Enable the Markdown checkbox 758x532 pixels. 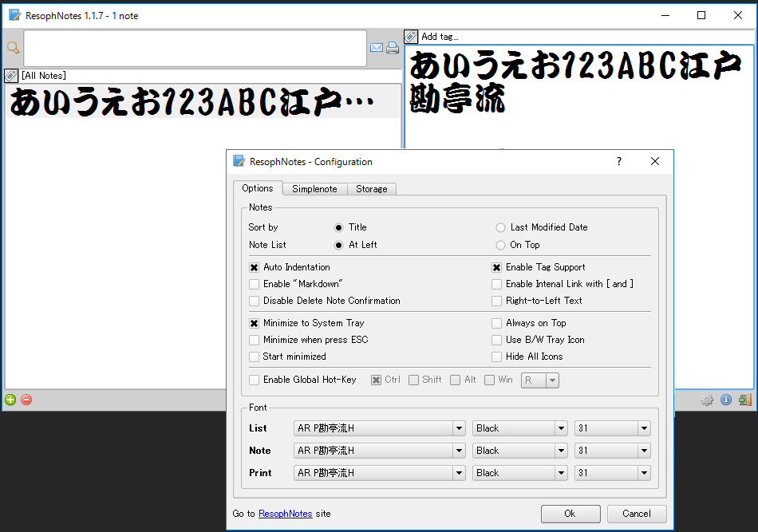click(255, 284)
